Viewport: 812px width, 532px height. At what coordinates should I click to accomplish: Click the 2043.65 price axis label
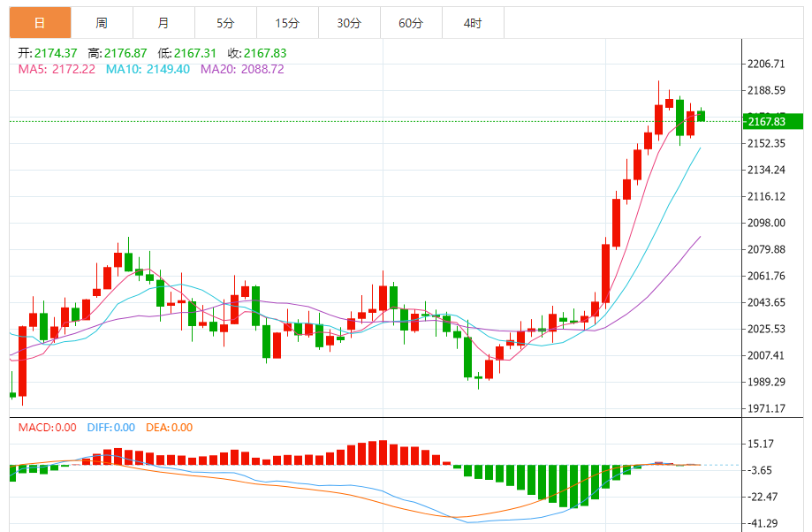(x=766, y=302)
